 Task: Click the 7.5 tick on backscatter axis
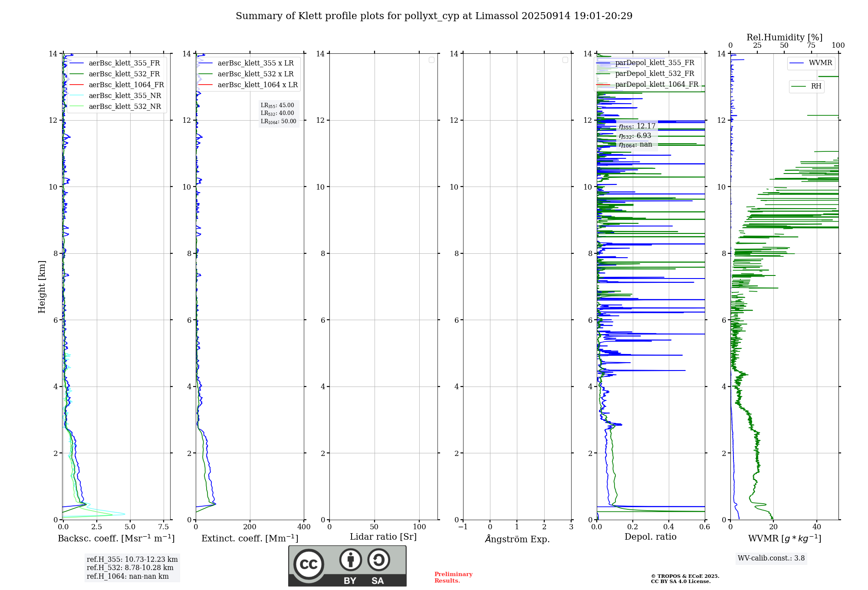pos(164,527)
